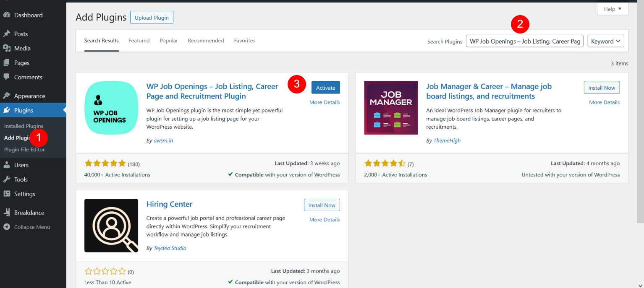Click the 'Add Plugins' page heading
This screenshot has width=644, height=288.
click(101, 17)
